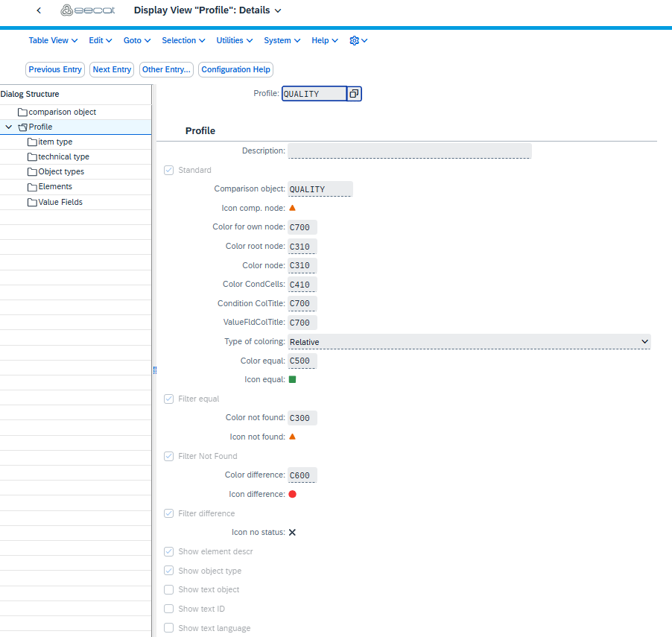Click the orange triangle Icon comp. node
The width and height of the screenshot is (672, 637).
click(292, 209)
